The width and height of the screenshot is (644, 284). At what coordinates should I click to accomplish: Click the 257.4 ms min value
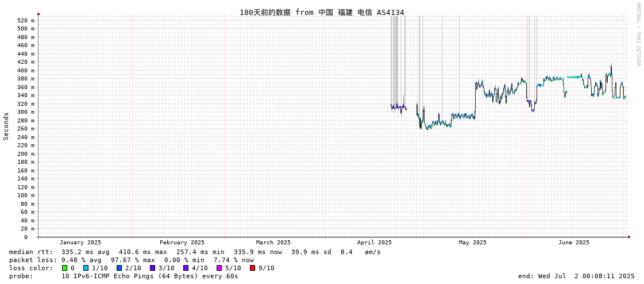coord(200,252)
